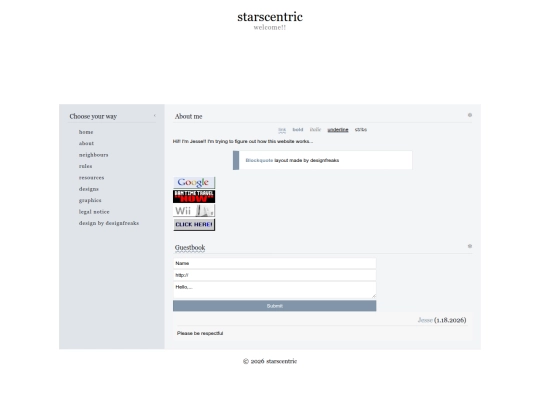Click the 'bold' sample text
Screen dimensions: 540x405
click(x=298, y=130)
